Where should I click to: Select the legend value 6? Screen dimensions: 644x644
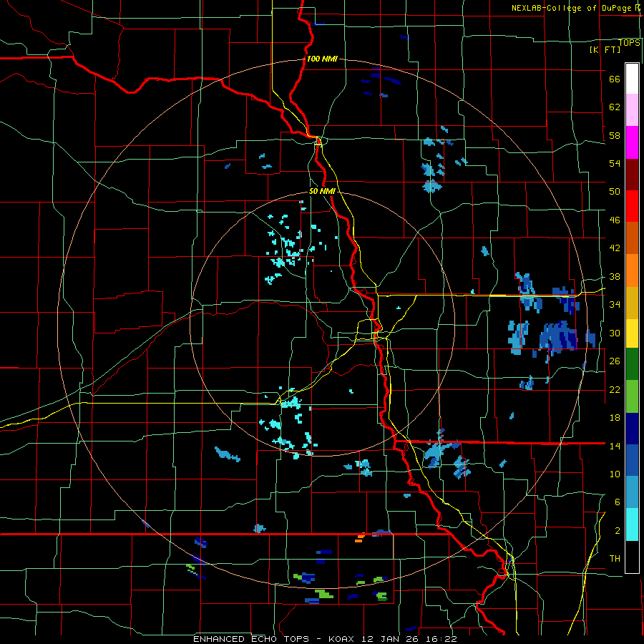pyautogui.click(x=618, y=502)
